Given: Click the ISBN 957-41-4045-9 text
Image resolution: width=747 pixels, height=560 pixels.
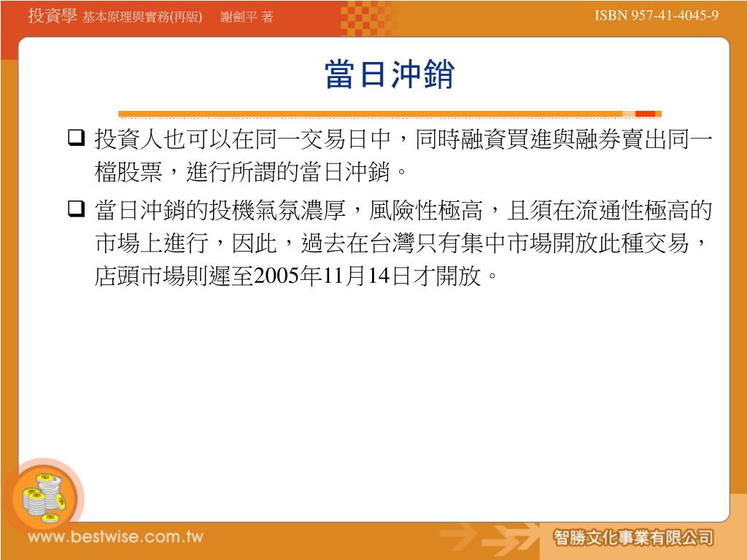Looking at the screenshot, I should tap(656, 15).
